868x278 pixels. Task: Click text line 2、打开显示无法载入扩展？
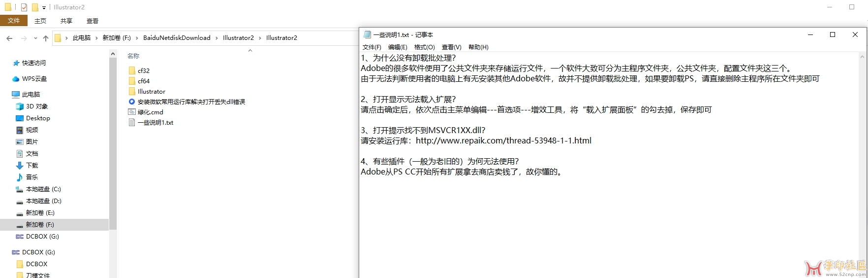408,99
